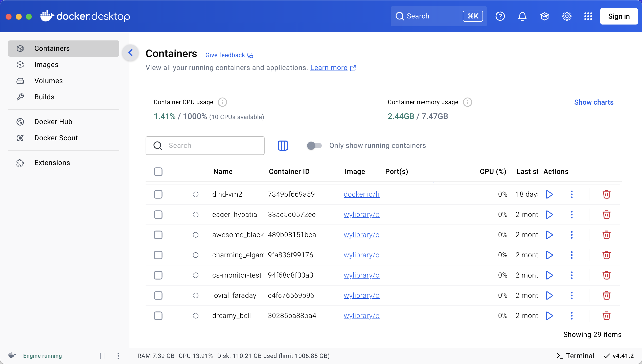Open three-dot actions menu for awesome_black
This screenshot has width=642, height=364.
(571, 235)
